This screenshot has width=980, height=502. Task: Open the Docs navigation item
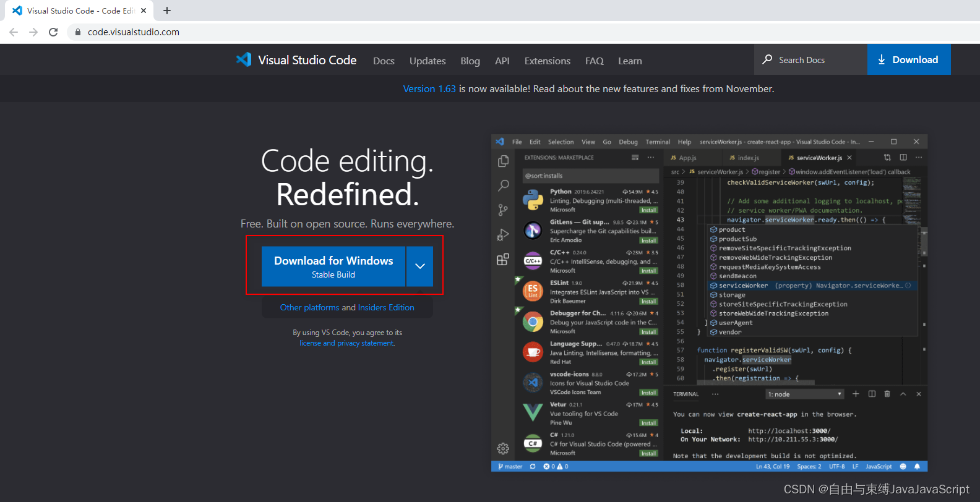(x=384, y=61)
